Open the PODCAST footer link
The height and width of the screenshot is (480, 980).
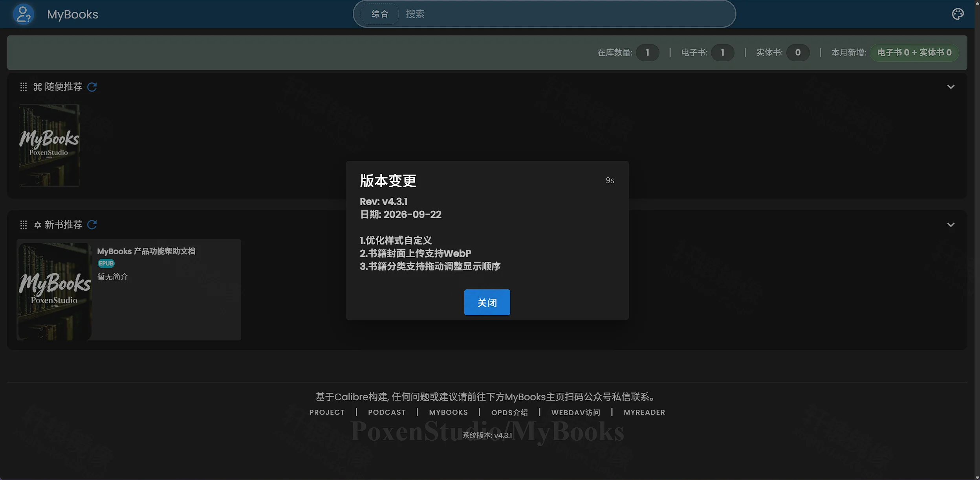click(387, 412)
